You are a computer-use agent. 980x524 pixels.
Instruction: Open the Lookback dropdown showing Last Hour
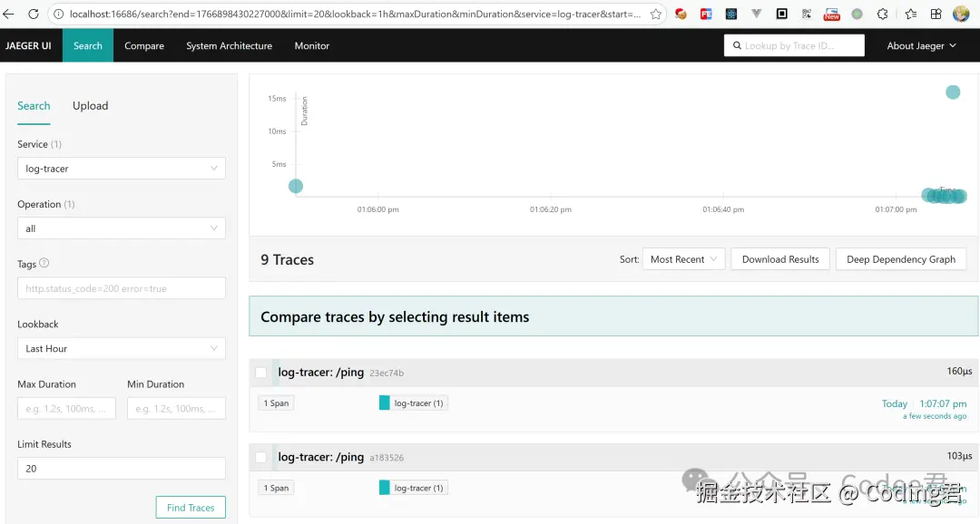pos(122,348)
